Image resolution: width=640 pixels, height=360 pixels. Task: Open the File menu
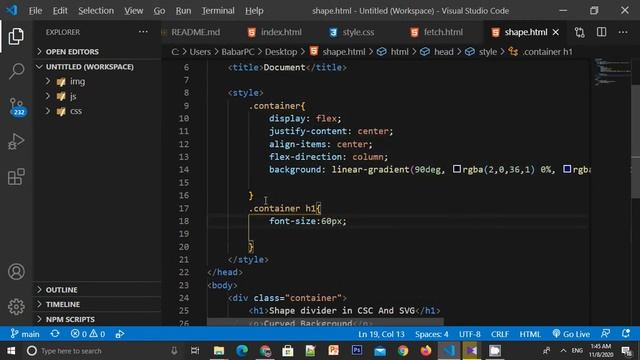click(35, 11)
